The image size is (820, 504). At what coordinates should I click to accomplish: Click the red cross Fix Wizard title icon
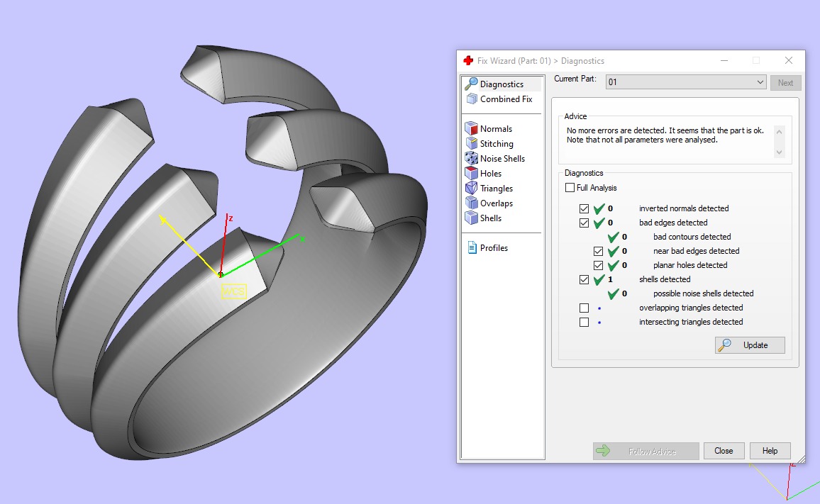point(468,61)
